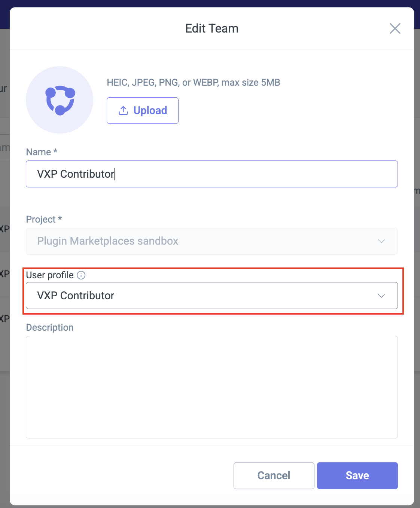This screenshot has width=420, height=508.
Task: Expand User profile via chevron arrow
Action: tap(381, 296)
